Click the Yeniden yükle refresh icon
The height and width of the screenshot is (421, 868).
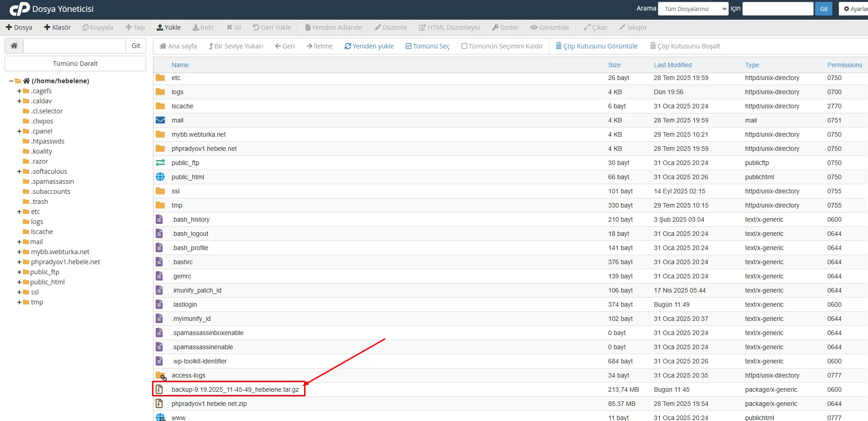tap(348, 46)
